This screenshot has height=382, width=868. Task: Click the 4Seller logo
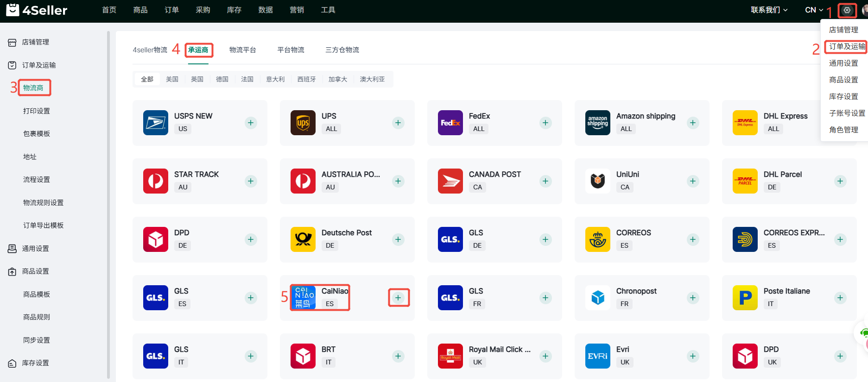37,10
